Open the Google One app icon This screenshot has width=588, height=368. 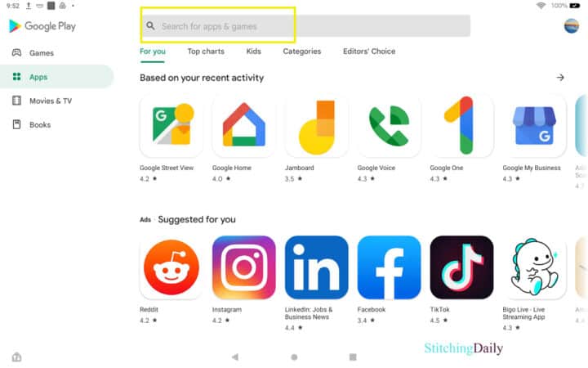(x=461, y=126)
